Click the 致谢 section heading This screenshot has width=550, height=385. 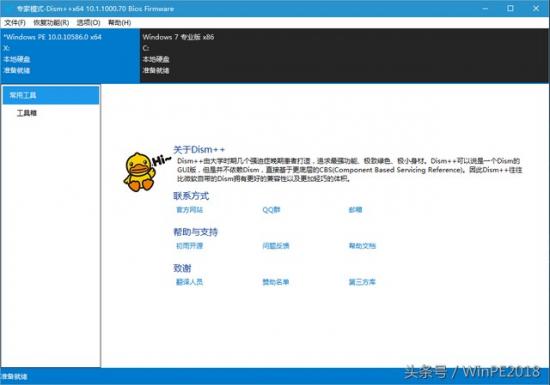click(x=182, y=268)
